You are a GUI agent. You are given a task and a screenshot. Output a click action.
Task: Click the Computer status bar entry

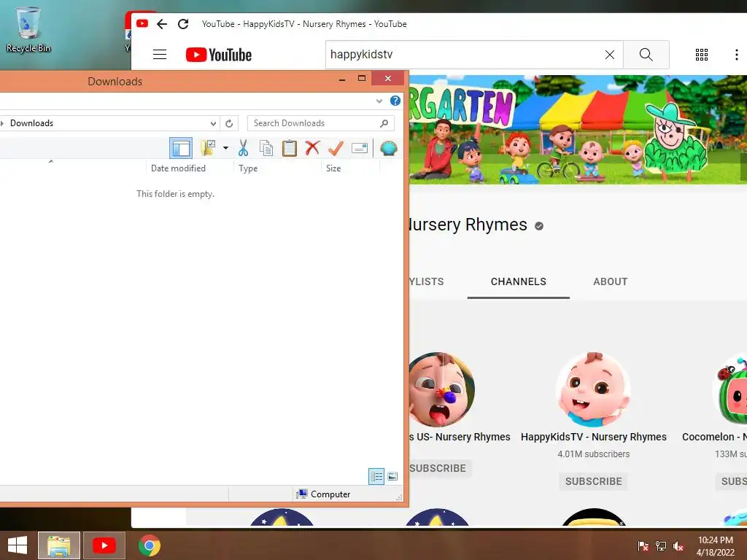tap(323, 494)
